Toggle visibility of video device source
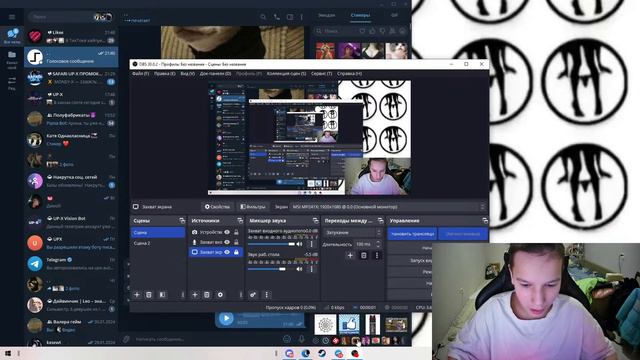 [227, 232]
